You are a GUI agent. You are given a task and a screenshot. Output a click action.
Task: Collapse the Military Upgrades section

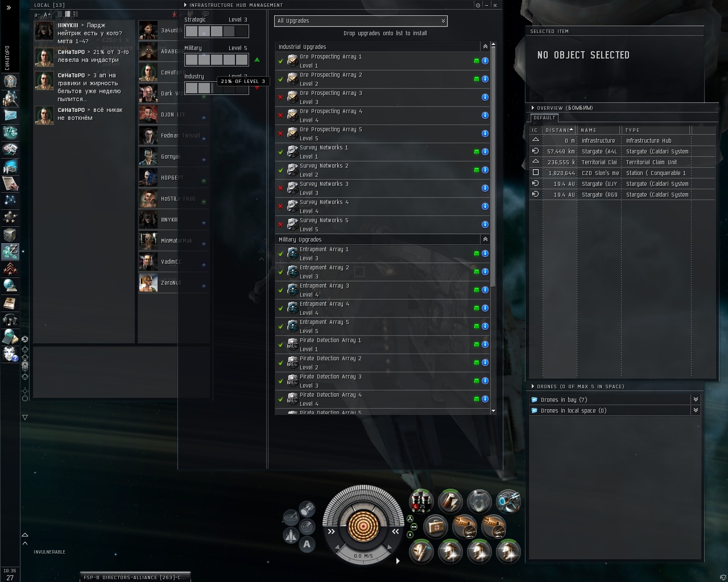[x=485, y=239]
